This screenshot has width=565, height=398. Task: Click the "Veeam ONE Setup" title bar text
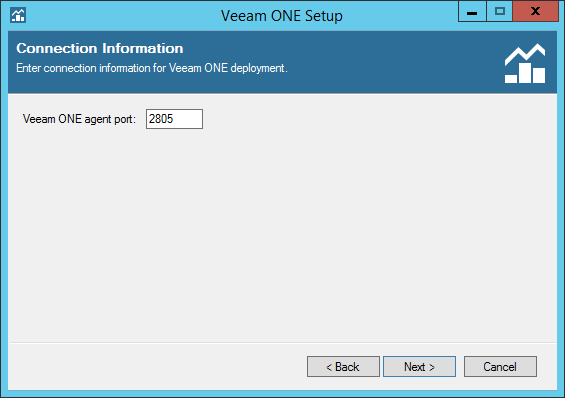tap(281, 15)
